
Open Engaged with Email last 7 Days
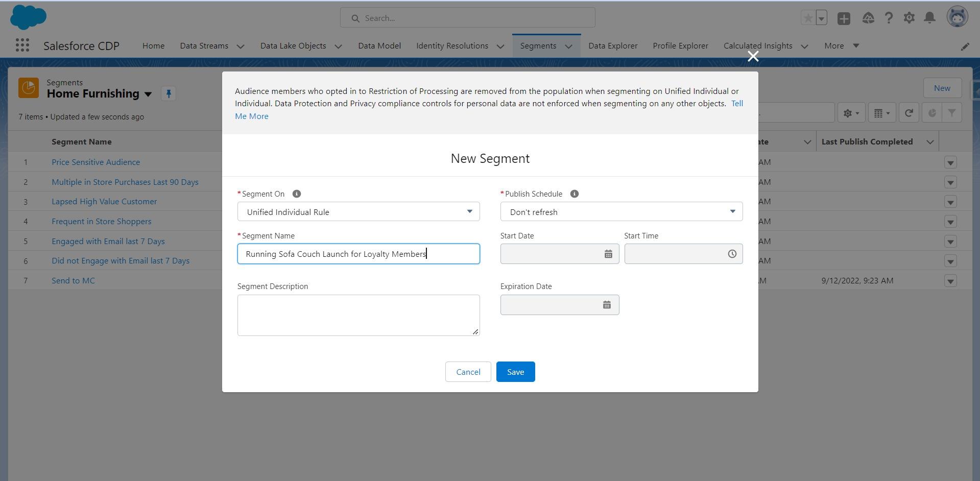pyautogui.click(x=108, y=241)
